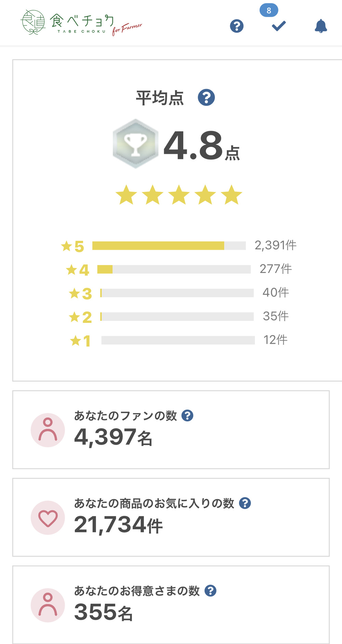Click the help icon beside 平均点
Image resolution: width=342 pixels, height=644 pixels.
[x=206, y=98]
